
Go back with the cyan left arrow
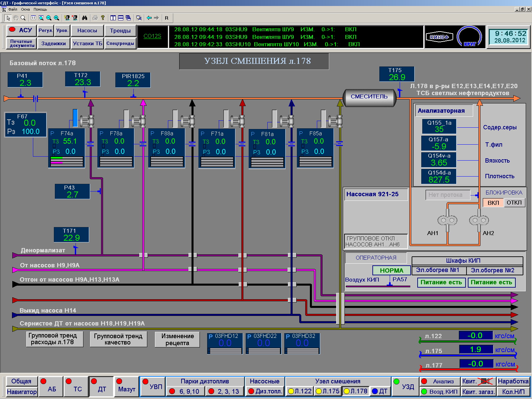point(149,18)
